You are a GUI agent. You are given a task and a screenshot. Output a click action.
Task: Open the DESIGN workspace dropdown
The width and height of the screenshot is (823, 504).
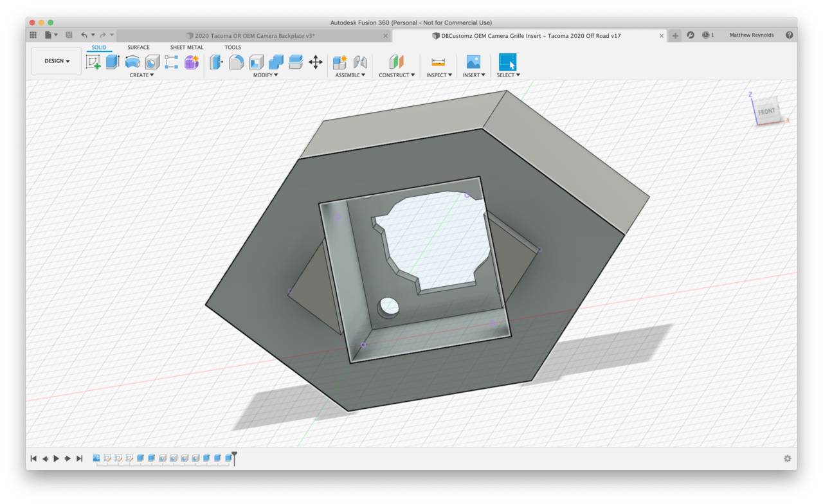pyautogui.click(x=57, y=61)
